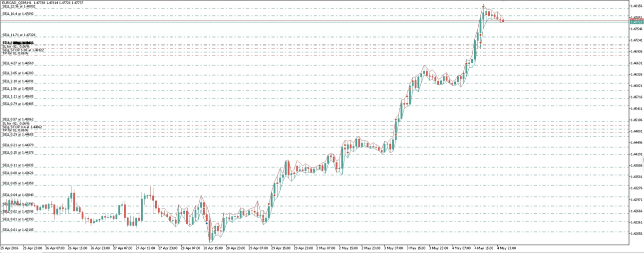Click the 1.47241 price scale value

[636, 40]
